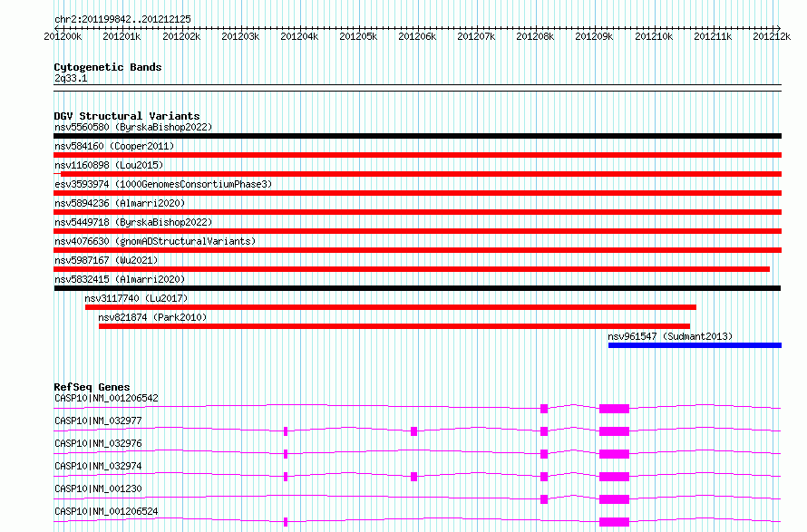The image size is (807, 532).
Task: Open CASP10|NM_032977 transcript label
Action: (x=98, y=421)
